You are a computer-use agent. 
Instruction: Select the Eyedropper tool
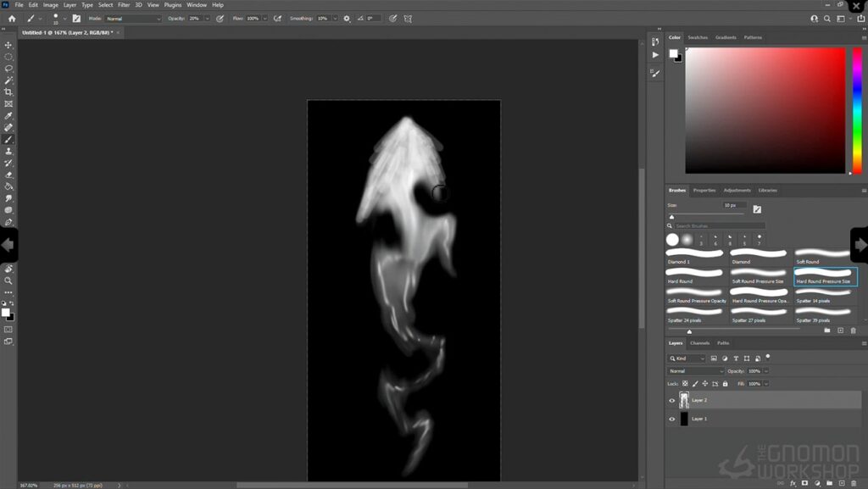[8, 115]
